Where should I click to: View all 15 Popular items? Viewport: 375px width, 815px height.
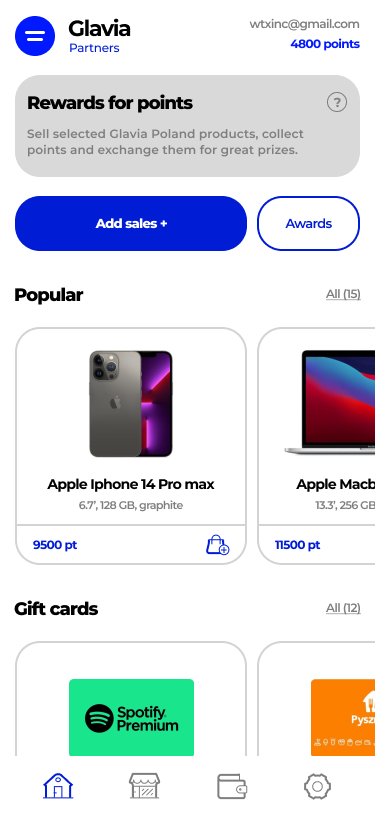click(x=343, y=294)
